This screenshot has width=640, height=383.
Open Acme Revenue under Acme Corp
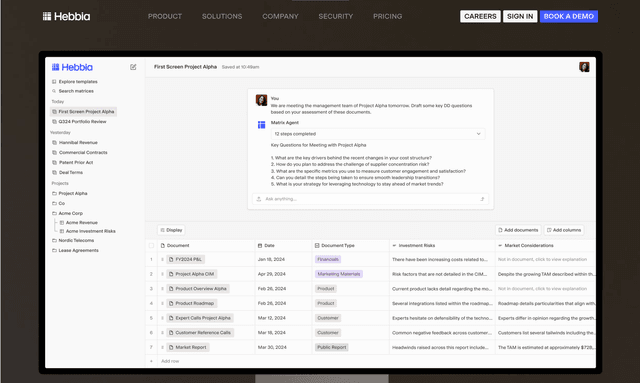tap(79, 223)
